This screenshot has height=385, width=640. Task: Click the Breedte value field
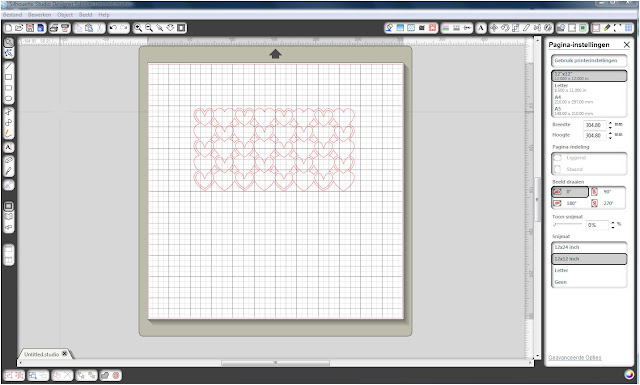click(x=595, y=125)
